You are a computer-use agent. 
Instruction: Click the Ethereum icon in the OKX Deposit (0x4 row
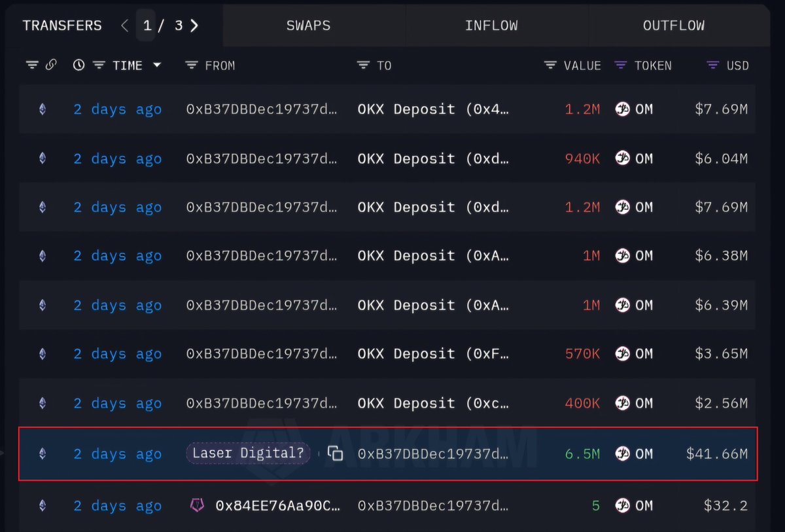(x=43, y=109)
